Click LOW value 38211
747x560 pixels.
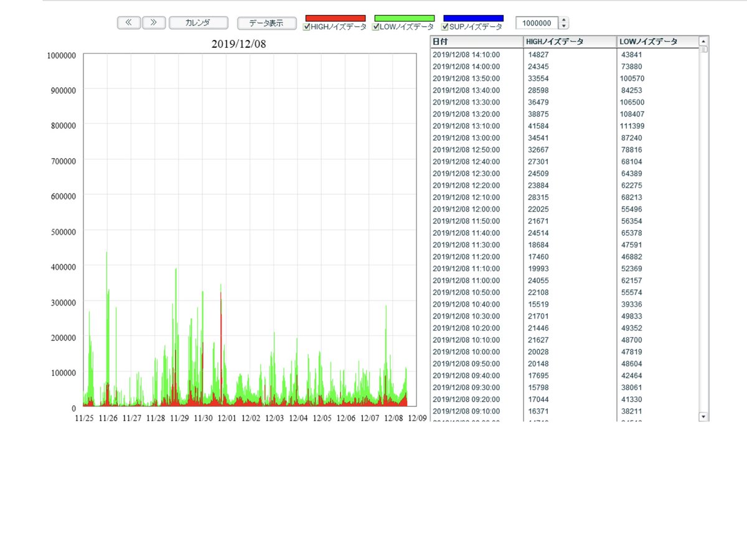(x=632, y=411)
